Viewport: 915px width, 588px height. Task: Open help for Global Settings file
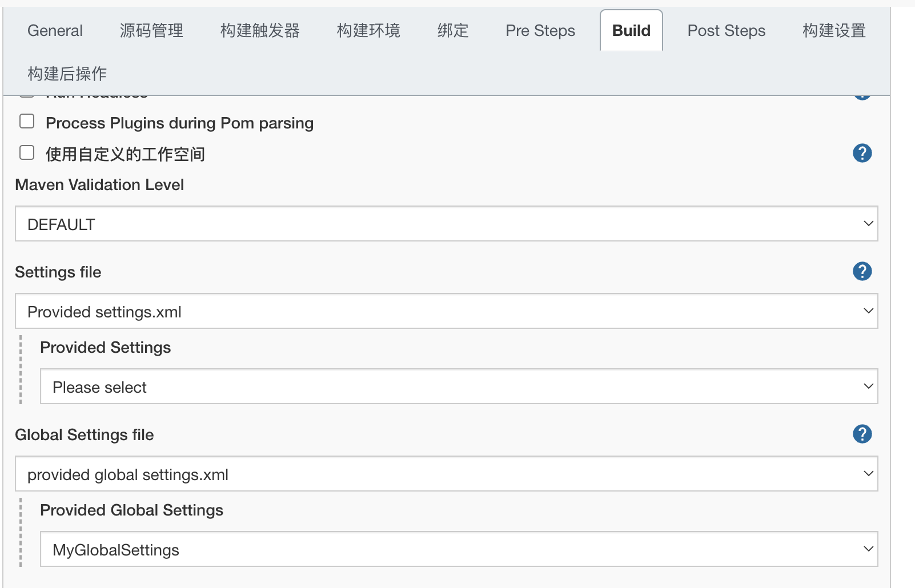click(862, 434)
